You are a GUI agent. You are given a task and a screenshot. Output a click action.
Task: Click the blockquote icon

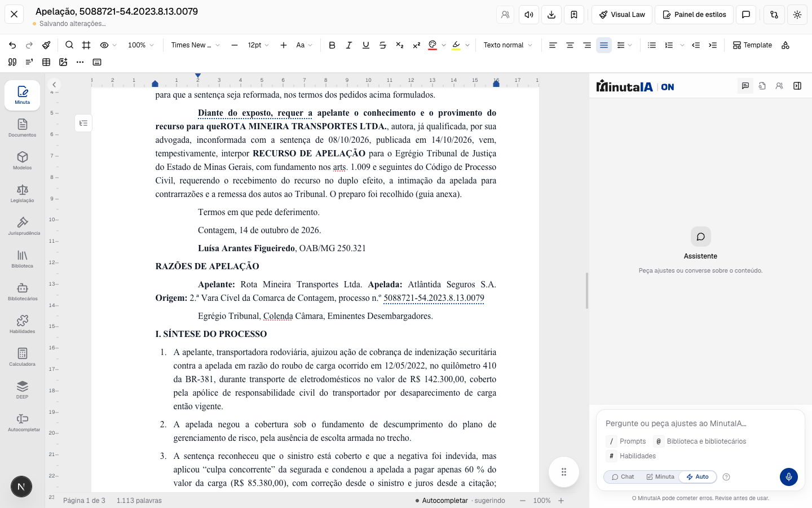pos(12,62)
